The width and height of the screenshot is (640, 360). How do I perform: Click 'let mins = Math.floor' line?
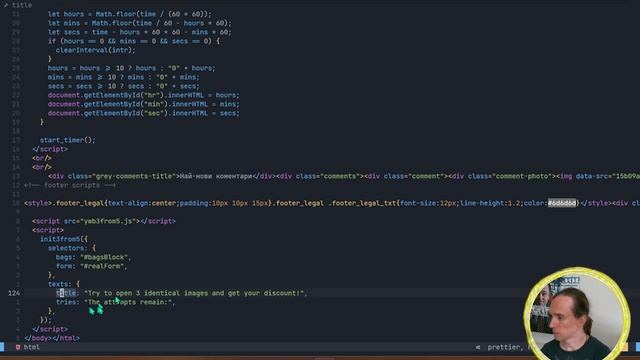tap(140, 23)
